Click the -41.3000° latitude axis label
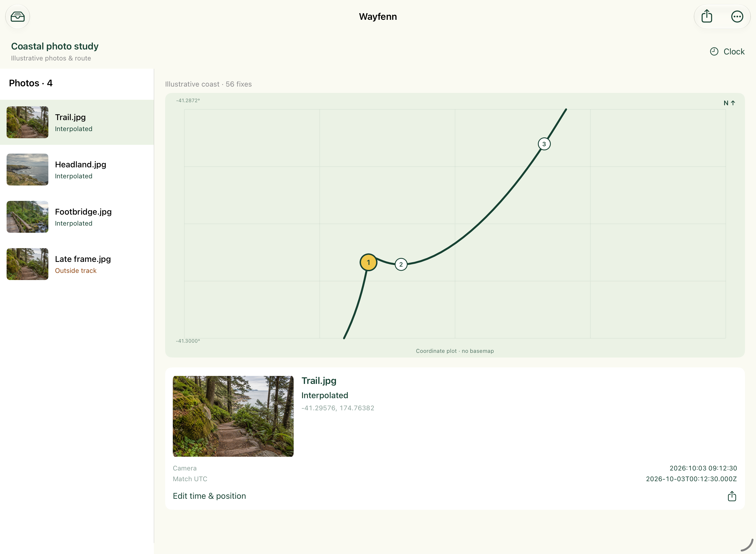The image size is (756, 554). [x=188, y=341]
